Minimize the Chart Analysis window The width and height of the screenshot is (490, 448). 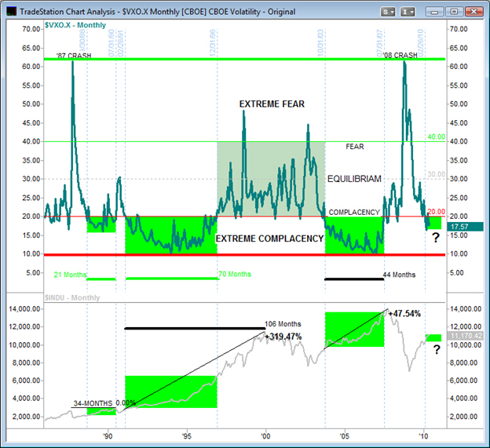434,12
